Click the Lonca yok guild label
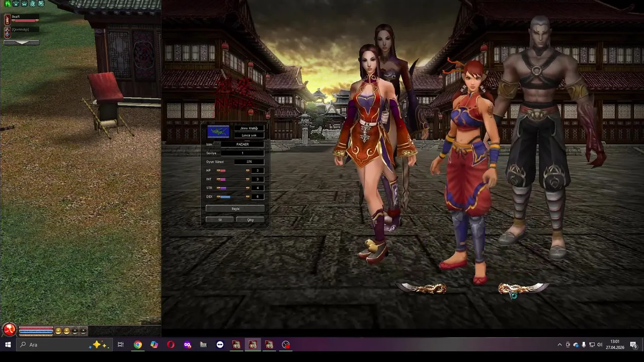Screen dimensions: 644x362 (x=249, y=135)
